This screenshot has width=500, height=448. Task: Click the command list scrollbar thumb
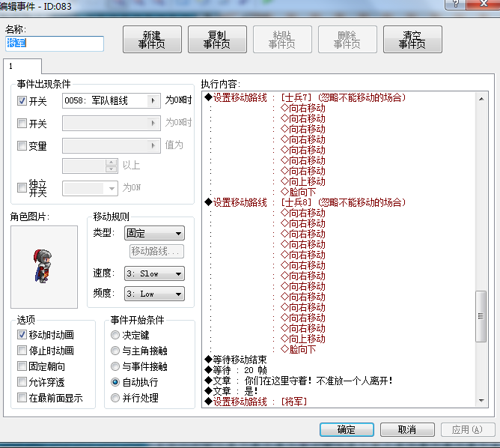(x=481, y=316)
